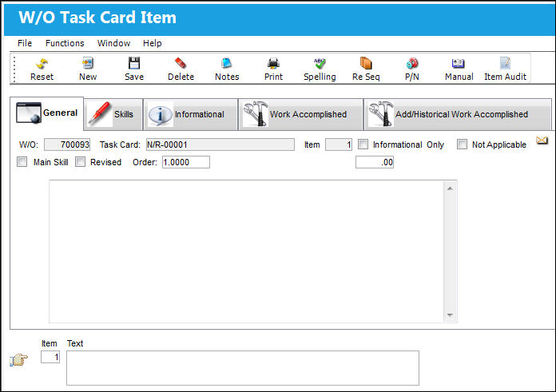Image resolution: width=556 pixels, height=392 pixels.
Task: Open the Window menu
Action: (113, 43)
